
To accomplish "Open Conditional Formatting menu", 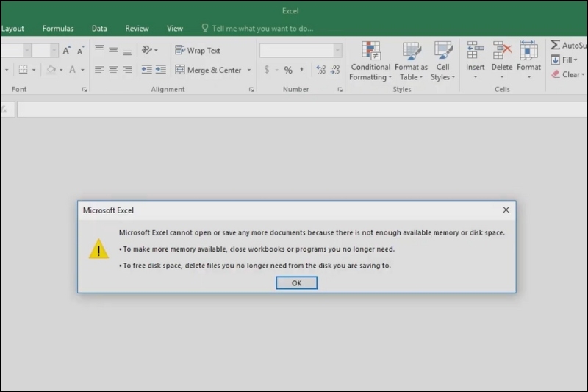I will [370, 61].
